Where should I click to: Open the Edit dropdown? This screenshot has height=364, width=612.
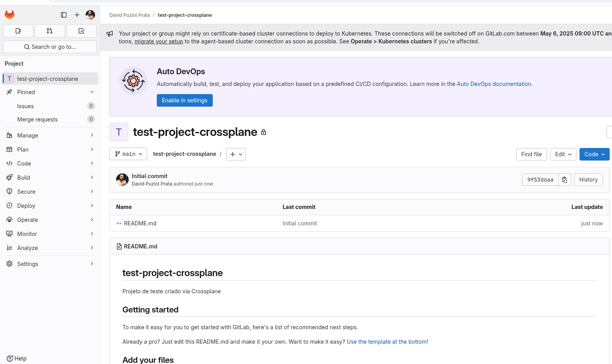pyautogui.click(x=563, y=154)
